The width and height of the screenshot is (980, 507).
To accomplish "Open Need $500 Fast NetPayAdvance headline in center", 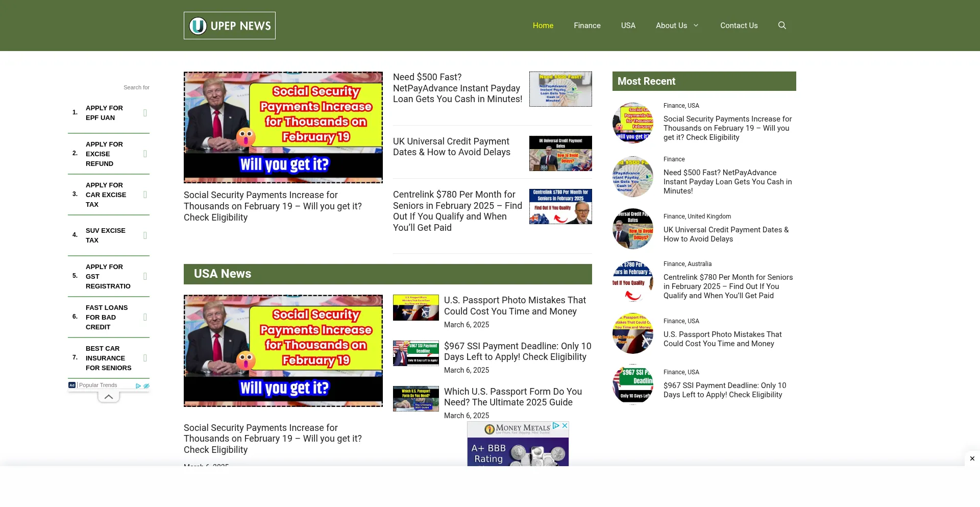I will (457, 88).
